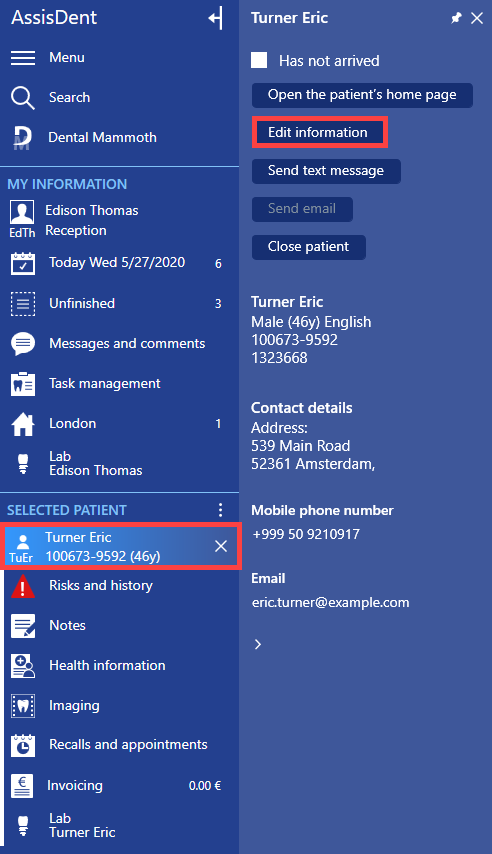Open the hamburger Menu icon
This screenshot has width=492, height=854.
[23, 58]
